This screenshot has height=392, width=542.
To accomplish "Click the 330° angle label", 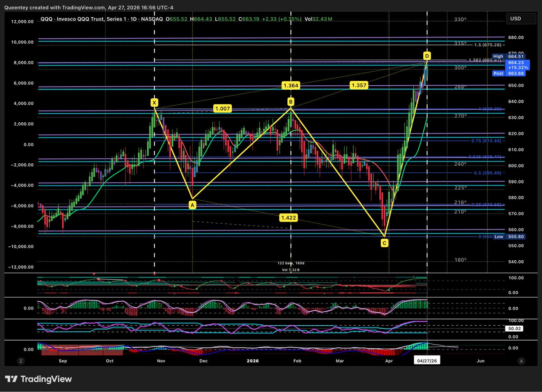I will (460, 20).
